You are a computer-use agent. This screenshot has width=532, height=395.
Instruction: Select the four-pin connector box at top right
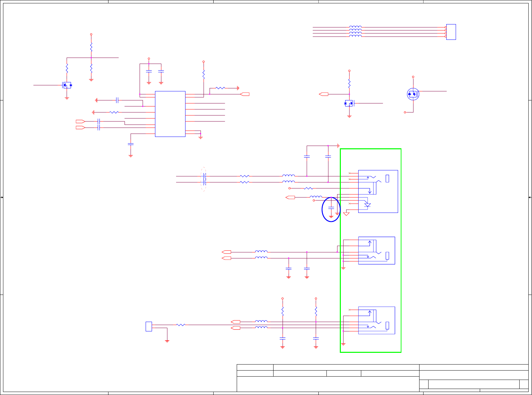(451, 32)
